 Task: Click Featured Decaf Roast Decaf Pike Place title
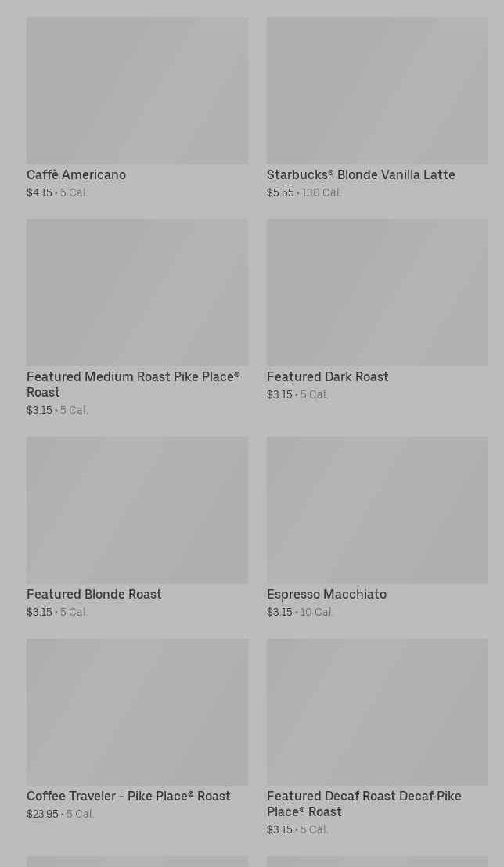pyautogui.click(x=364, y=804)
